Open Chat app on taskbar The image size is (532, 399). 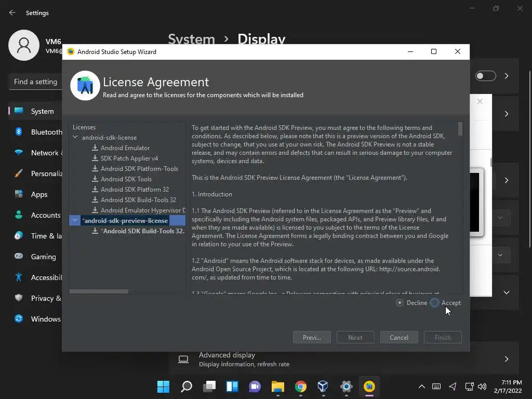click(255, 387)
